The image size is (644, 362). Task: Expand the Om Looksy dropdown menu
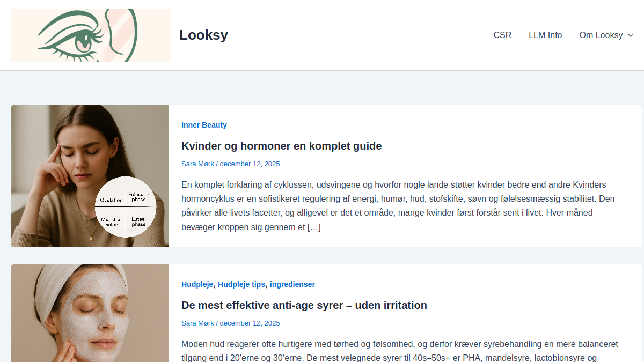pyautogui.click(x=630, y=35)
